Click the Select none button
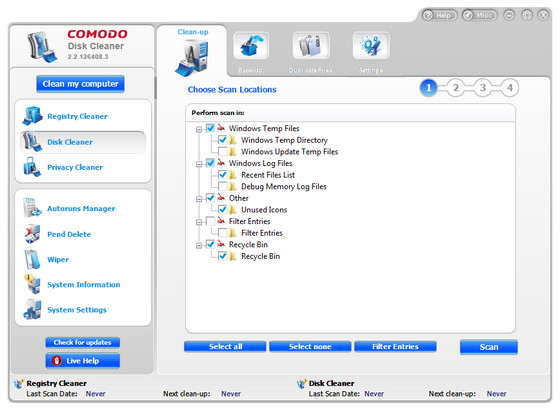 (310, 346)
